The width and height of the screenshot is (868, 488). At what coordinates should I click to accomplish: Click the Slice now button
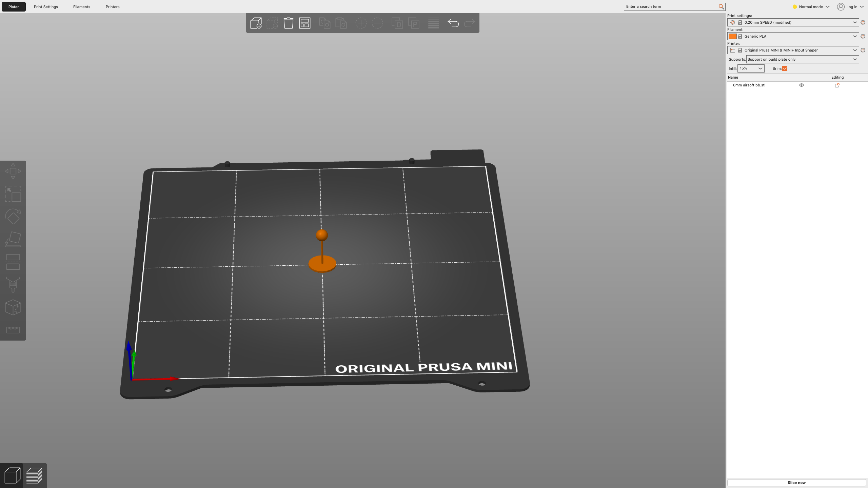coord(796,483)
